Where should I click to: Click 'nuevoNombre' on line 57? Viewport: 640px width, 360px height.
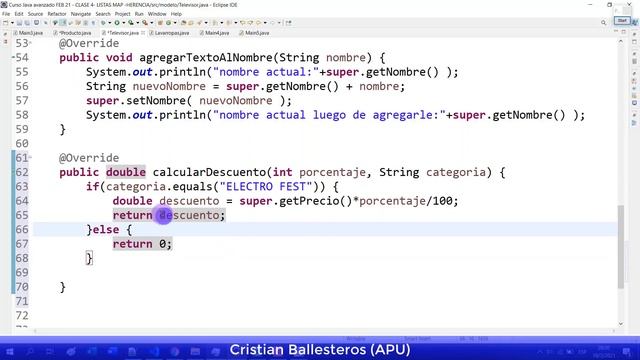(236, 100)
